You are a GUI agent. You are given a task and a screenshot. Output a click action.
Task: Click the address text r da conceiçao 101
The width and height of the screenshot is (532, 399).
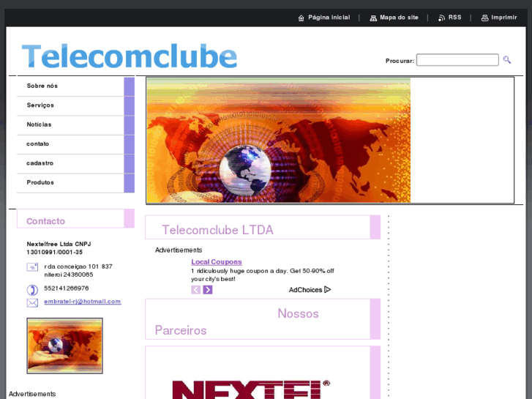[x=78, y=271]
